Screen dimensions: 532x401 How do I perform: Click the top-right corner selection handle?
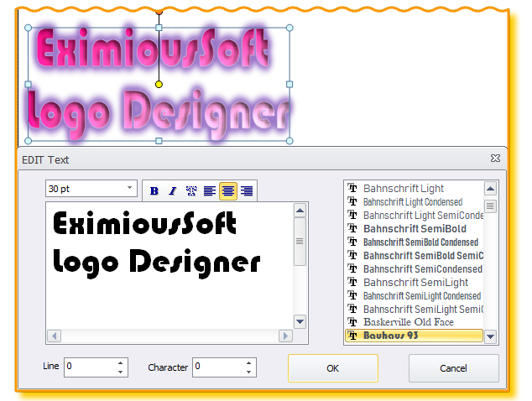coord(289,28)
